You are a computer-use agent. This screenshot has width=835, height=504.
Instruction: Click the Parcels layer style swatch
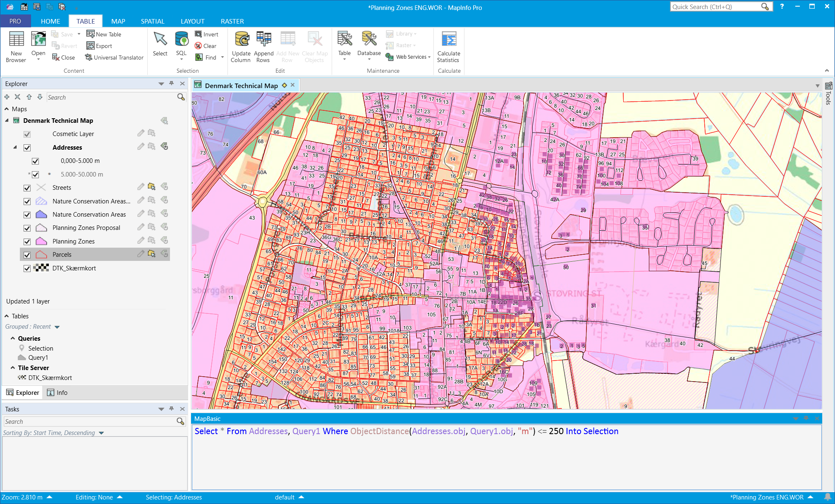point(41,255)
